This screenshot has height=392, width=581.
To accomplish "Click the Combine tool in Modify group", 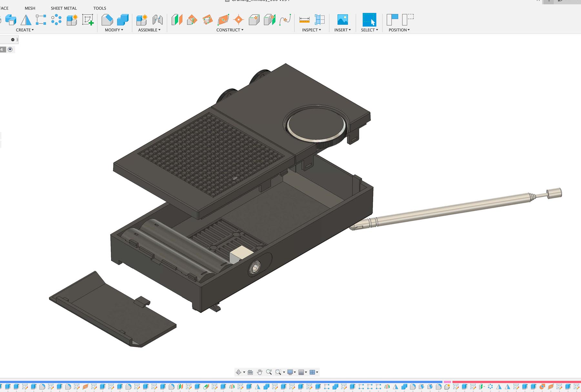I will [x=123, y=20].
